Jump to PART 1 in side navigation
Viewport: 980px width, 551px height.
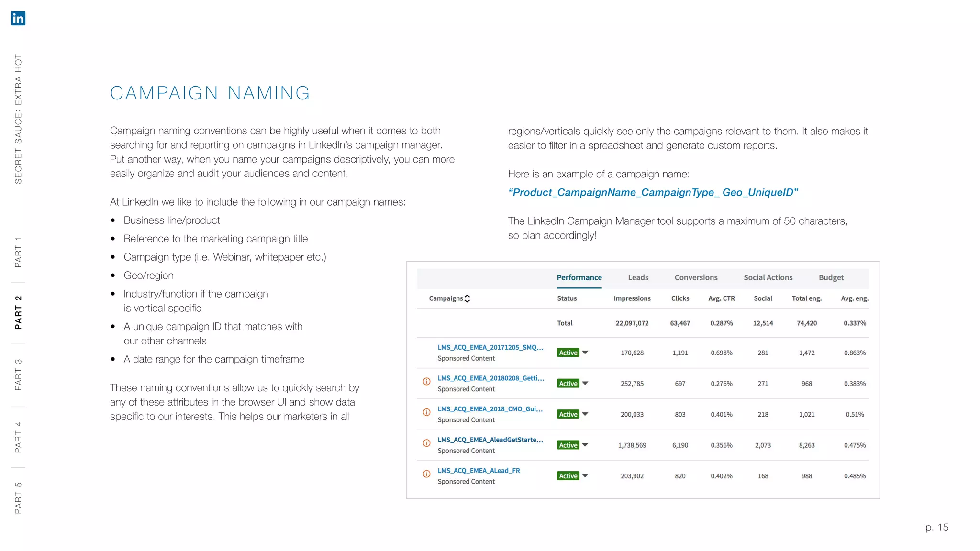[18, 252]
